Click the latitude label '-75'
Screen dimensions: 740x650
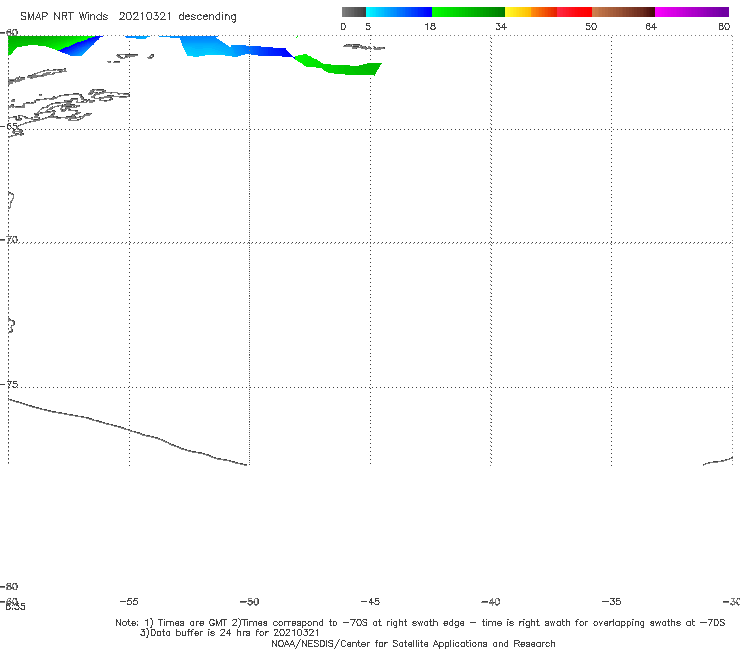(x=9, y=384)
